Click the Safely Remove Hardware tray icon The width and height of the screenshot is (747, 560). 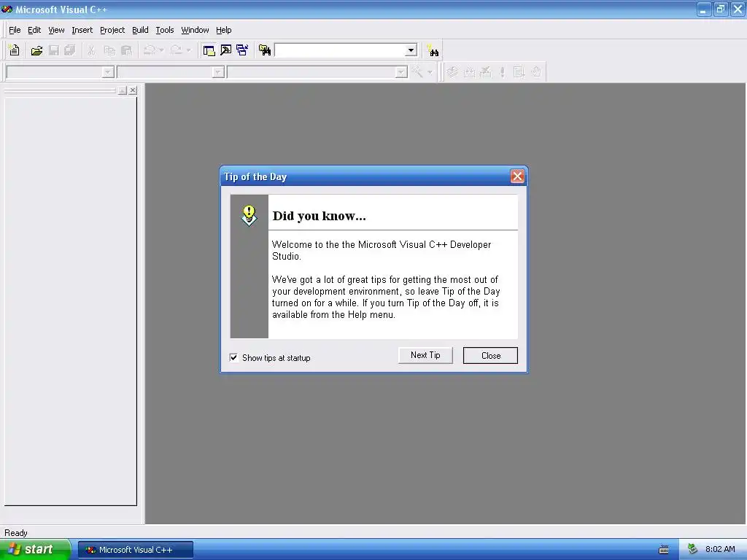pyautogui.click(x=693, y=550)
